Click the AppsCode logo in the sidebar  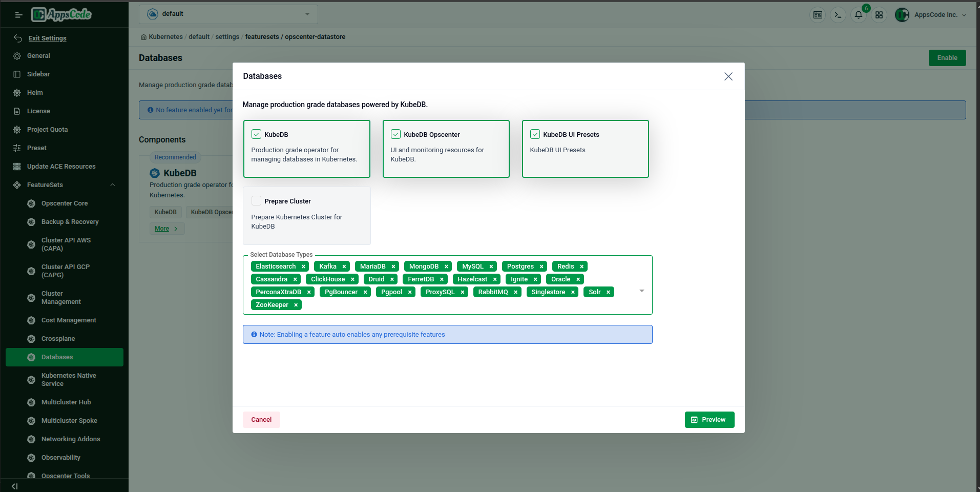[61, 14]
